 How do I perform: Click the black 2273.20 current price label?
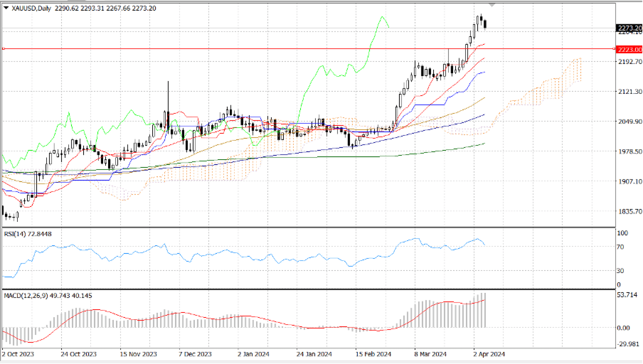click(629, 27)
